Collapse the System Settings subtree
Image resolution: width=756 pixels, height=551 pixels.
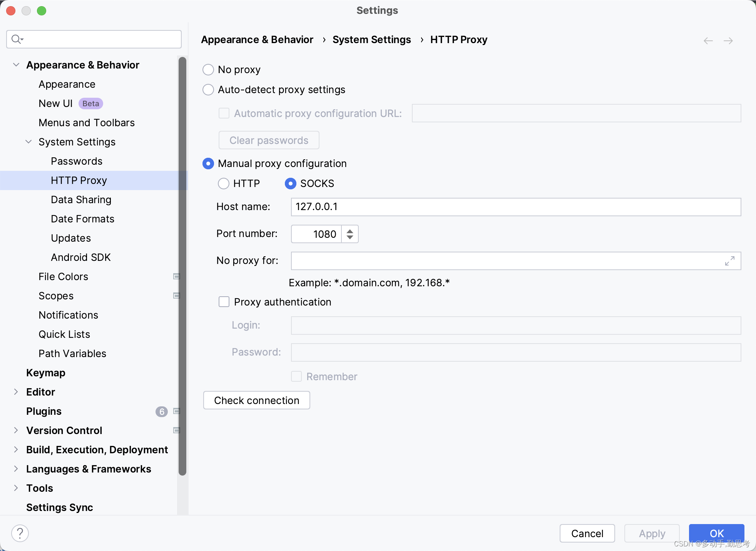click(x=28, y=142)
